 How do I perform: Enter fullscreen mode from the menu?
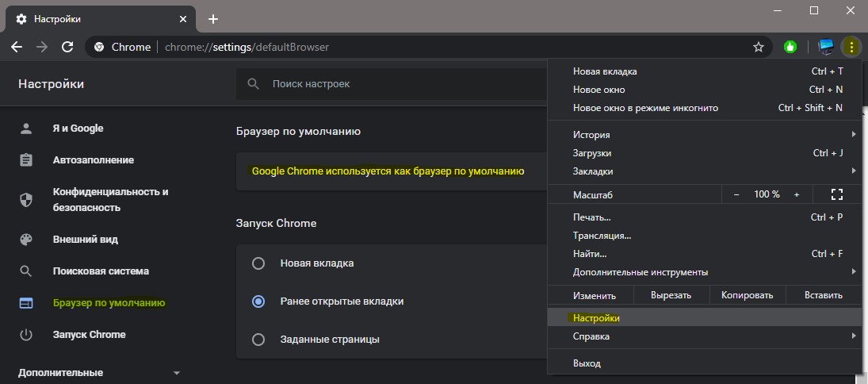click(837, 194)
